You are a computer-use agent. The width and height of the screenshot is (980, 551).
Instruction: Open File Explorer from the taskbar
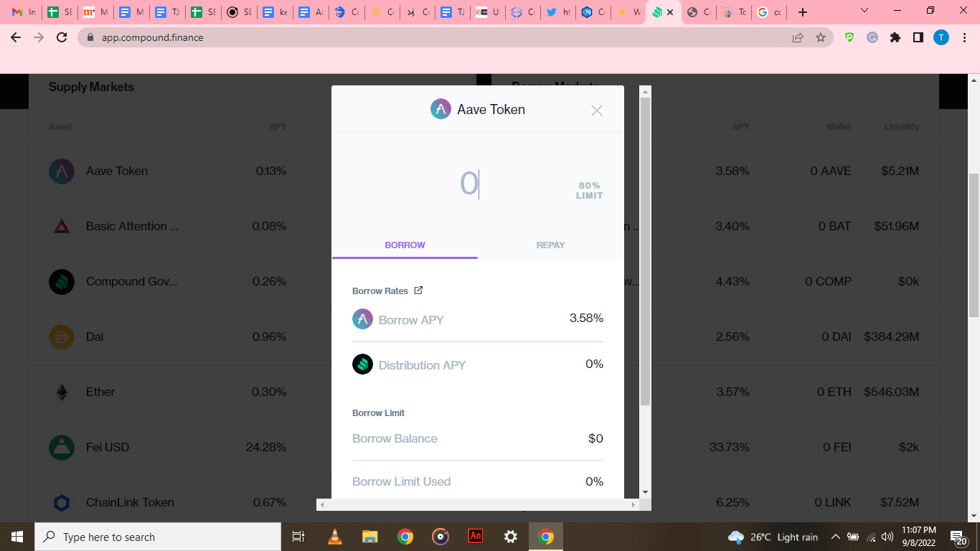[x=369, y=537]
